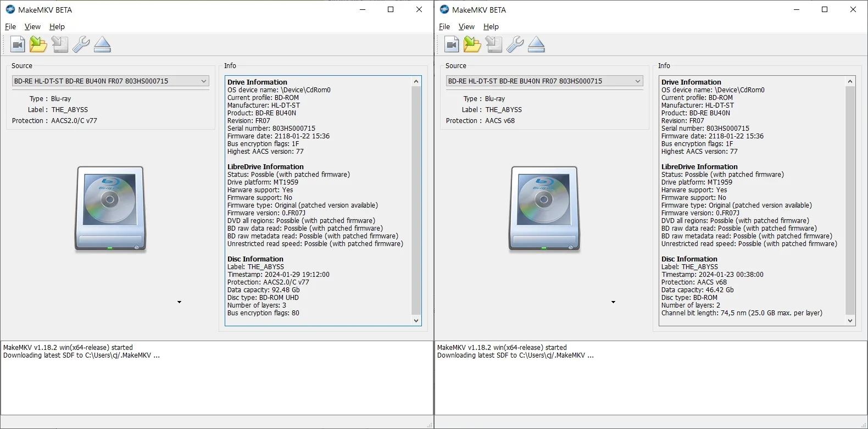Click "AACS v68" protection value in right Source panel

[x=500, y=121]
